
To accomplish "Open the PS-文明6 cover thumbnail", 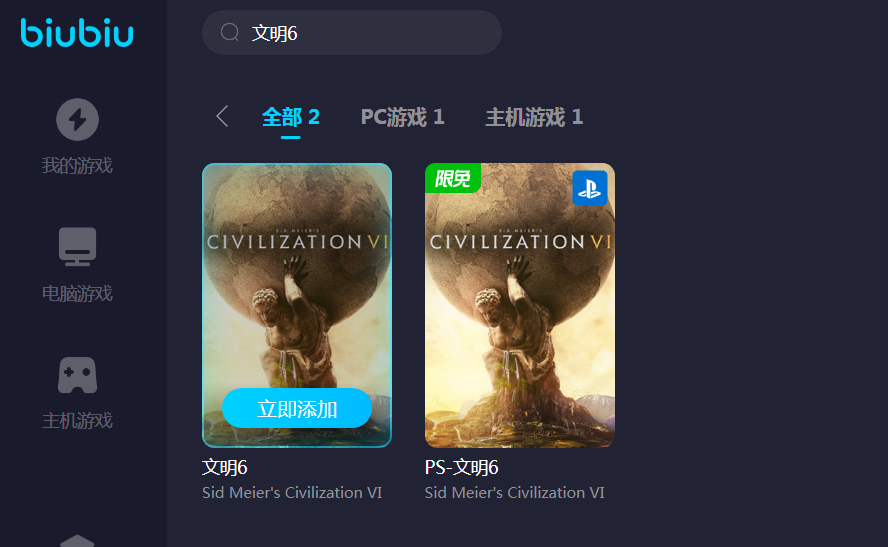I will 520,305.
